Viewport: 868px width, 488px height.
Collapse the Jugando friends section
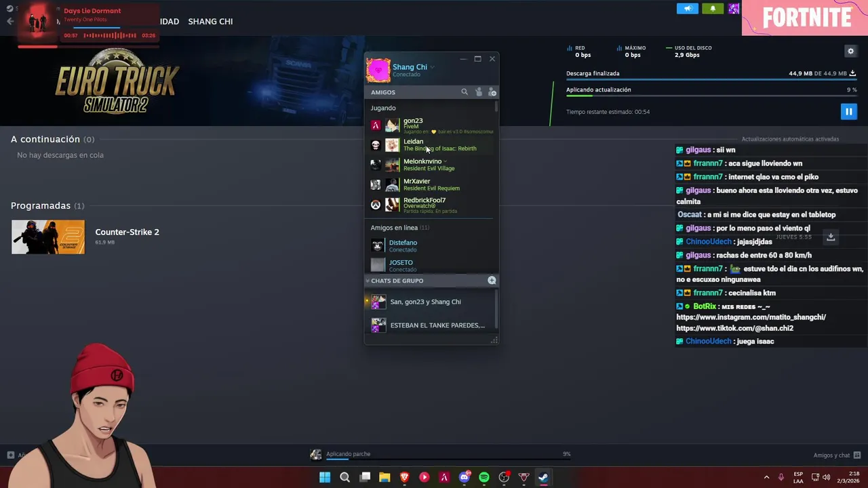click(x=383, y=108)
